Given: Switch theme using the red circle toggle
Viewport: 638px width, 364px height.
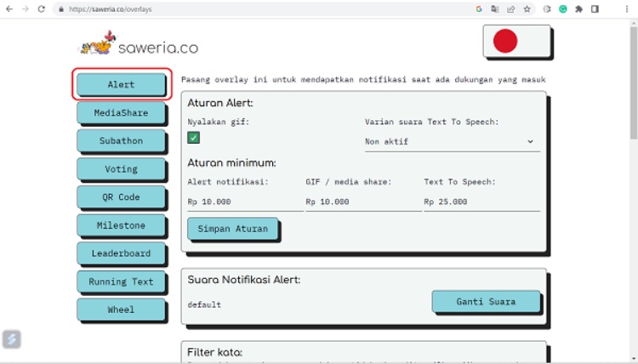Looking at the screenshot, I should 505,41.
